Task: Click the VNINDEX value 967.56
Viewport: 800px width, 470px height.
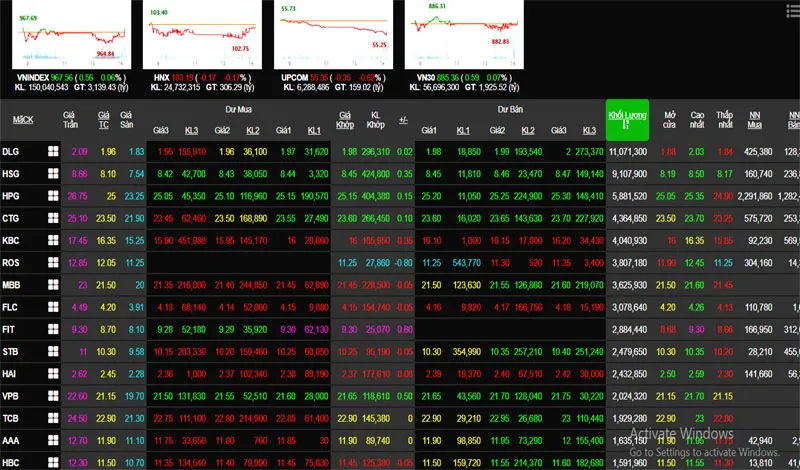Action: pyautogui.click(x=62, y=78)
